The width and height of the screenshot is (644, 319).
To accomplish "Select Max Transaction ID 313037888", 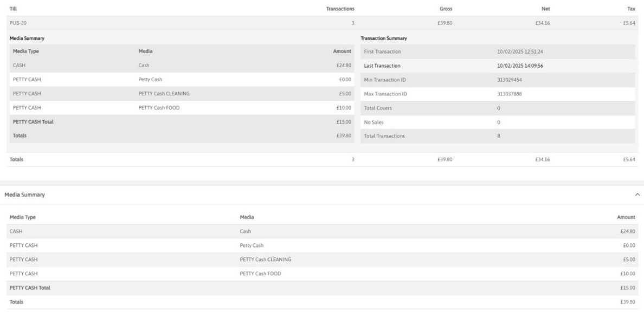I will [509, 94].
